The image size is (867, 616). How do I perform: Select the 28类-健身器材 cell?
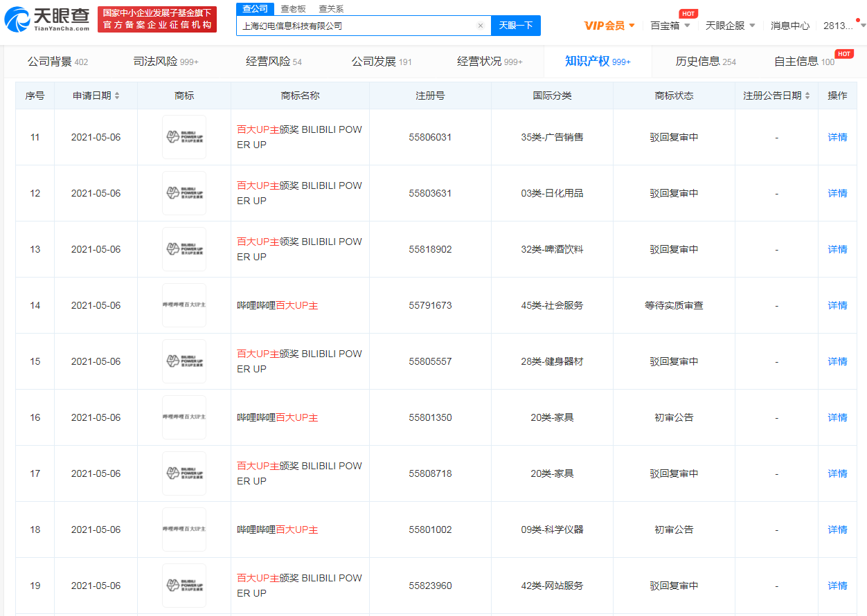552,361
